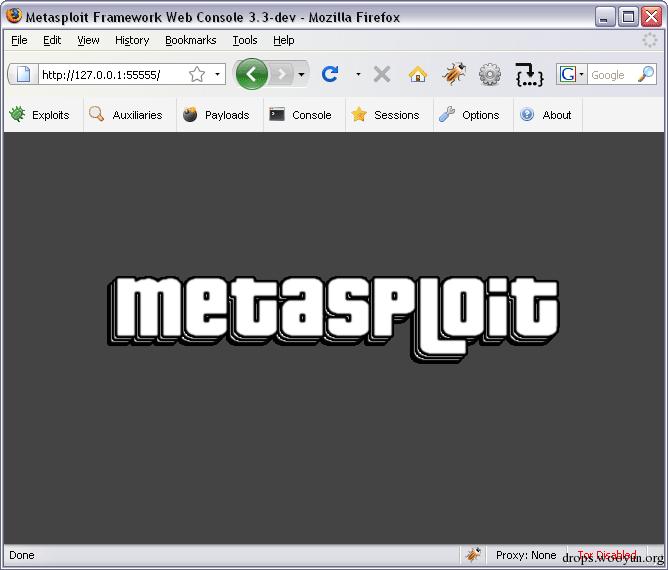Image resolution: width=668 pixels, height=570 pixels.
Task: Click the gear icon in Firefox toolbar
Action: [490, 75]
